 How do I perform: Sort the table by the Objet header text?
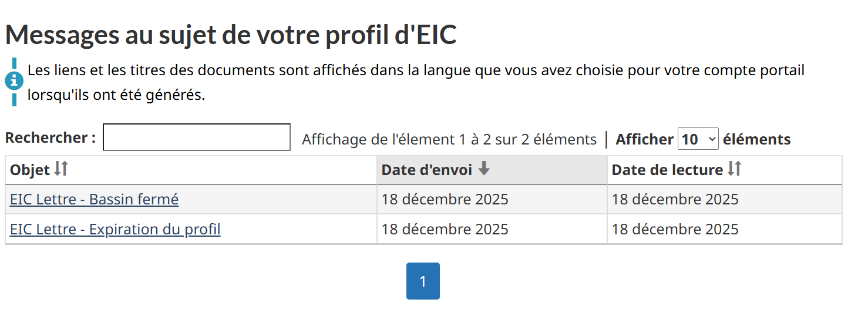coord(30,170)
